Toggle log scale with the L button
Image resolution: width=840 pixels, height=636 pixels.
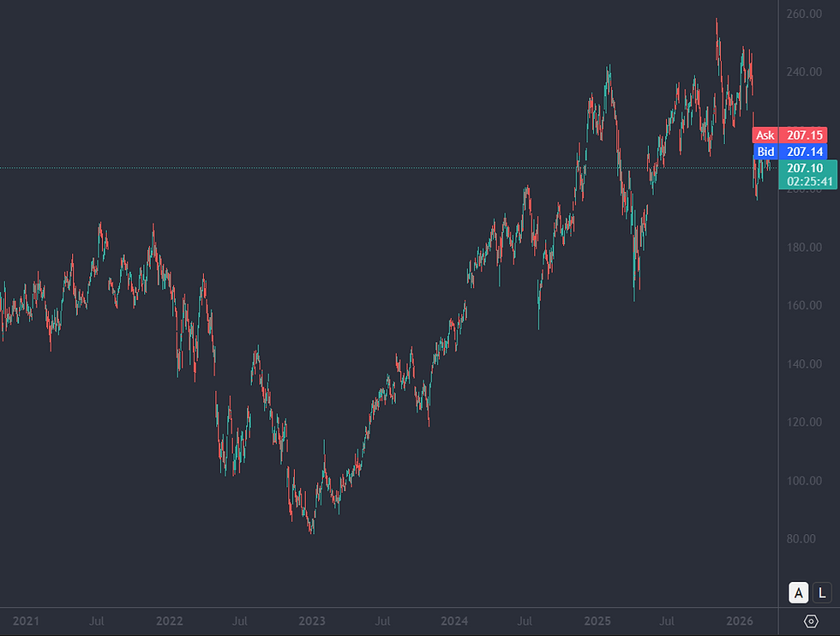(x=822, y=592)
